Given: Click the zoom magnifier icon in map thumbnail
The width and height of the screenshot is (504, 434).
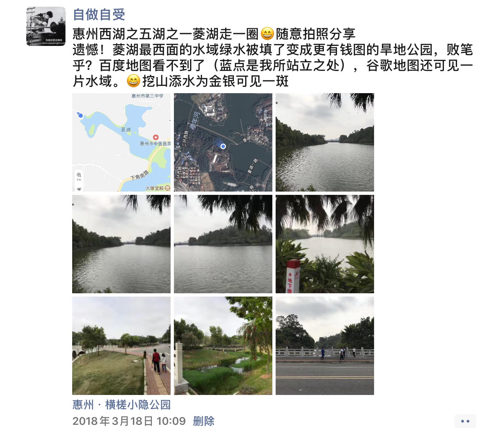Looking at the screenshot, I should click(79, 175).
